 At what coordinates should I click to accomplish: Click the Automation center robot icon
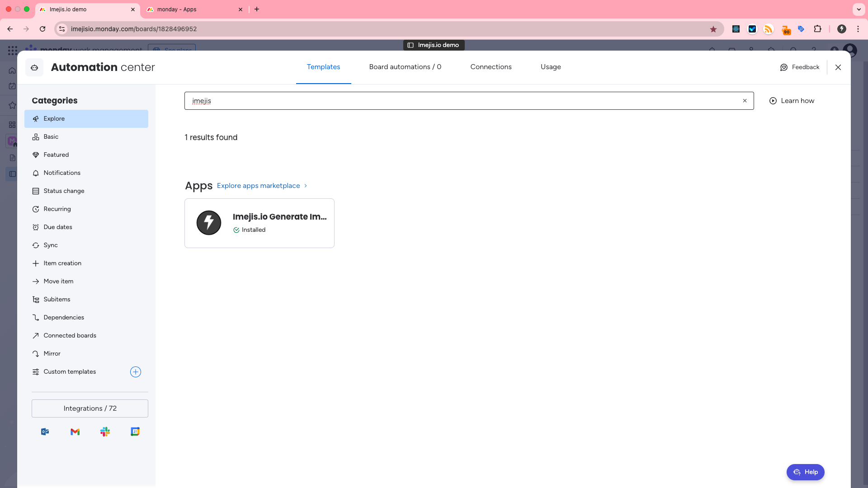pyautogui.click(x=34, y=67)
